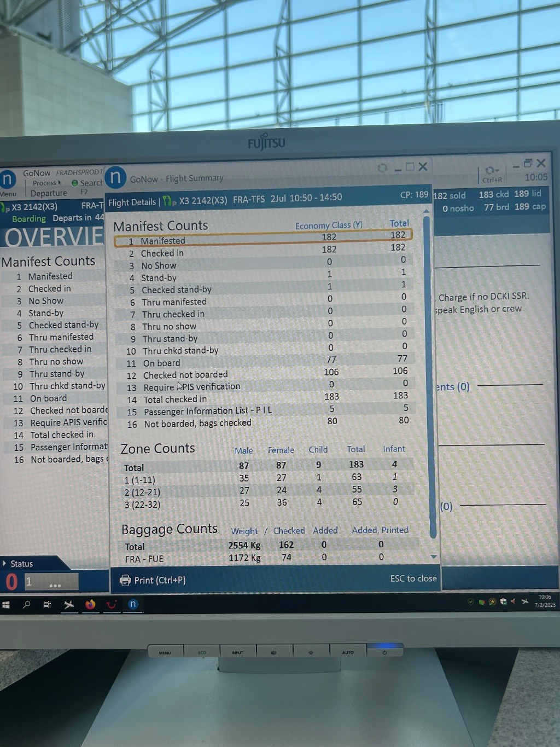The height and width of the screenshot is (747, 560).
Task: Open Firefox from the taskbar
Action: click(90, 604)
